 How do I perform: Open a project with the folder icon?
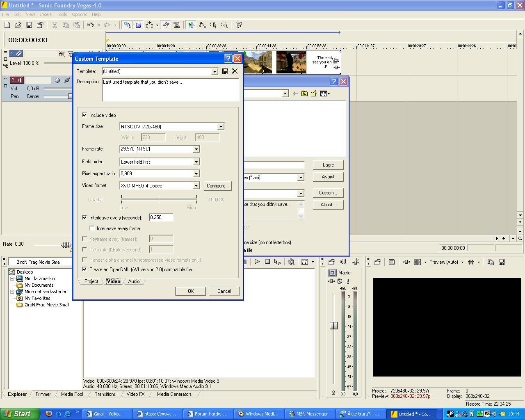pos(18,25)
